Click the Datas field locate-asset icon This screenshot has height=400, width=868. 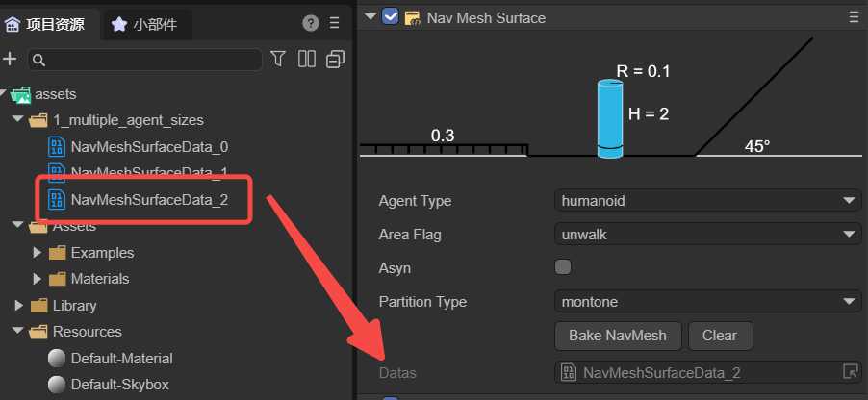[x=850, y=371]
